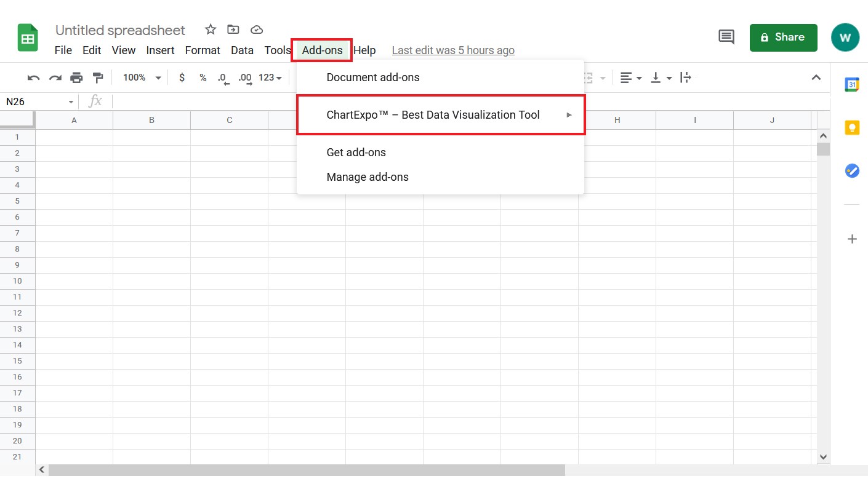Open the View menu

pos(124,50)
